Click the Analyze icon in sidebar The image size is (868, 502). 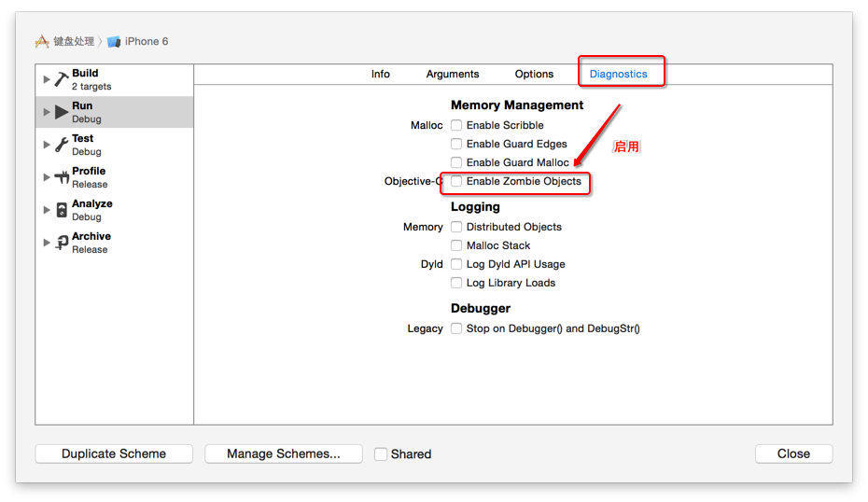pyautogui.click(x=62, y=210)
